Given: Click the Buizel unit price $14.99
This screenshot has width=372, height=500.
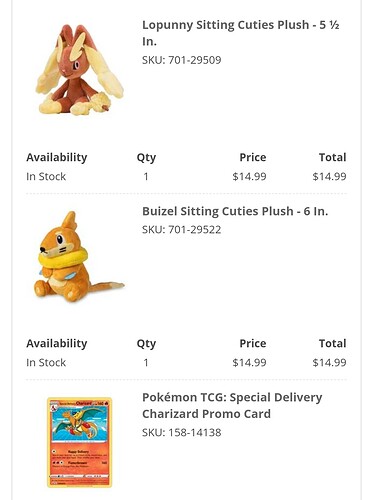Looking at the screenshot, I should tap(249, 362).
